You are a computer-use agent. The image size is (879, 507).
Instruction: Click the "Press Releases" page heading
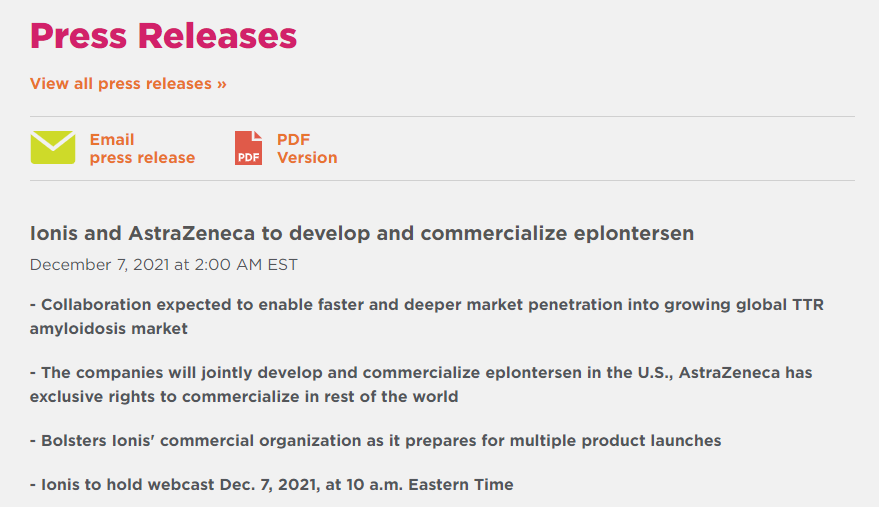pyautogui.click(x=163, y=36)
